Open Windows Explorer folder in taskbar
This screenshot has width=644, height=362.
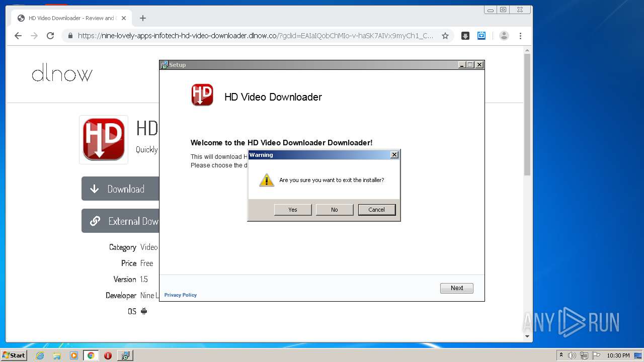pyautogui.click(x=57, y=355)
